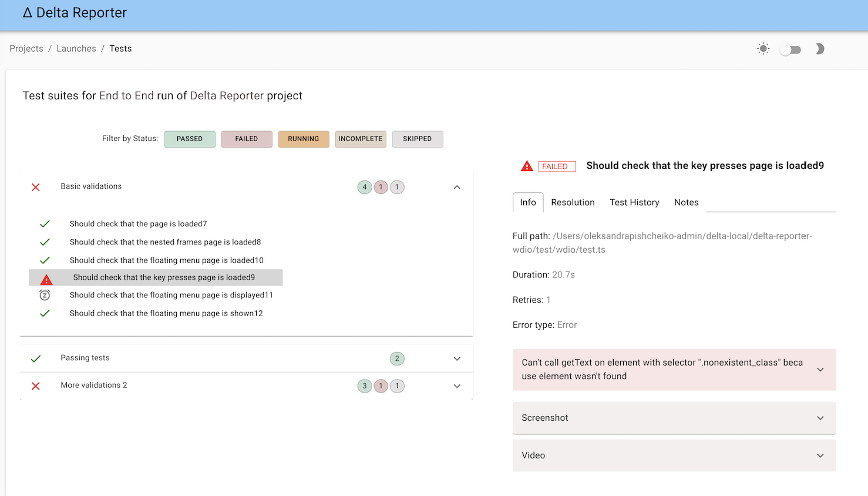Filter tests by FAILED status

247,139
